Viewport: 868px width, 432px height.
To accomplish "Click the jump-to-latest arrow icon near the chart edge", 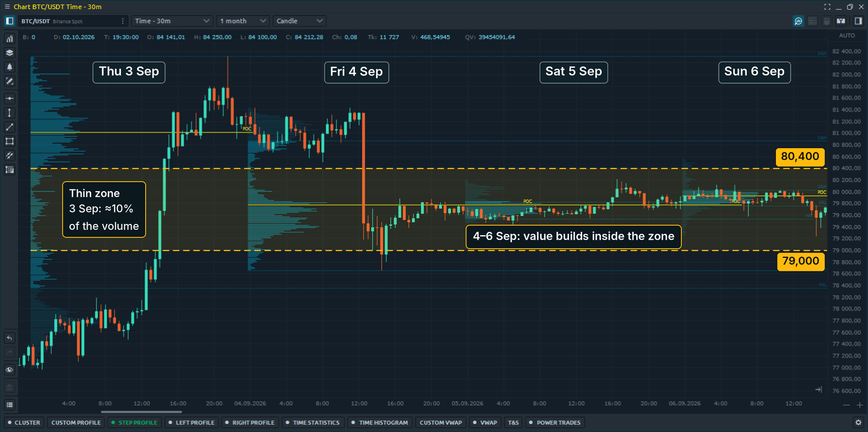I will (x=818, y=390).
